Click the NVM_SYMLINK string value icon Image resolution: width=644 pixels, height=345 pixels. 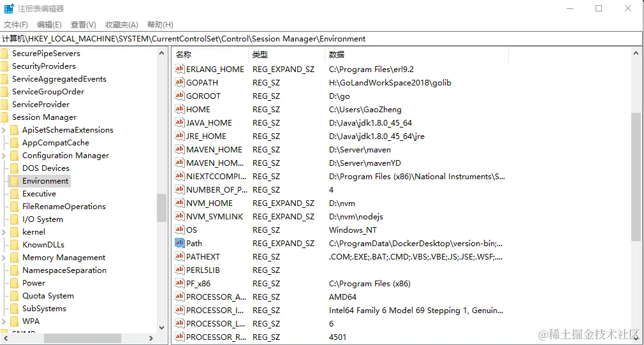[179, 216]
